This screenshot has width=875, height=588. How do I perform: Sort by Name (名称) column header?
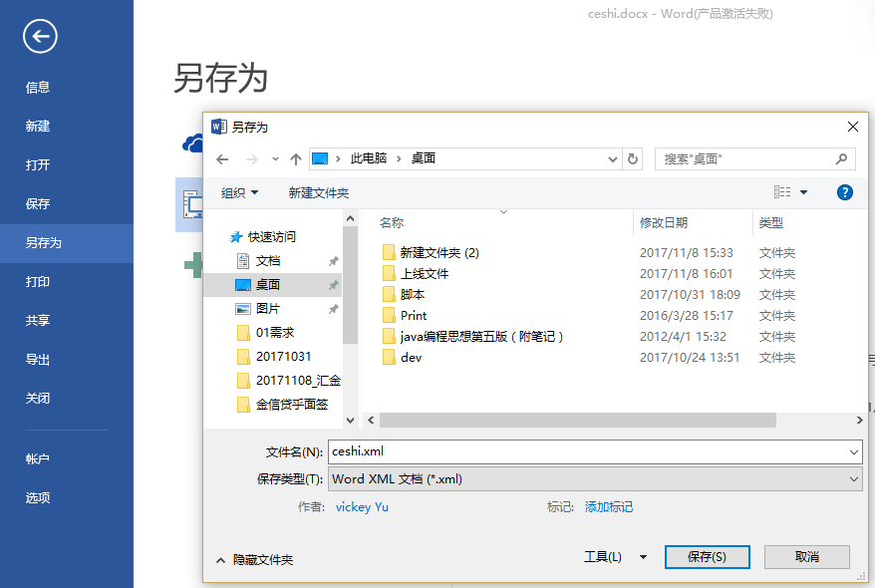(x=392, y=223)
